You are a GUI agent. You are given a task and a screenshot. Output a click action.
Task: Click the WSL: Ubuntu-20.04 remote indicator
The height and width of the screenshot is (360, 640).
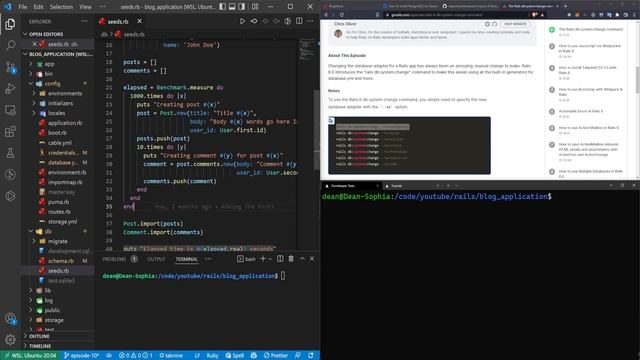[30, 356]
